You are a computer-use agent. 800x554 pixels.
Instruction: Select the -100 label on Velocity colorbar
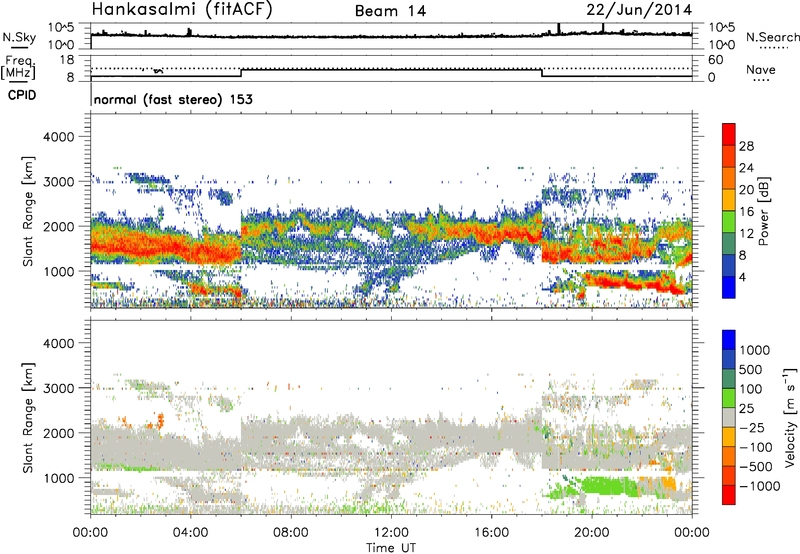pos(756,447)
